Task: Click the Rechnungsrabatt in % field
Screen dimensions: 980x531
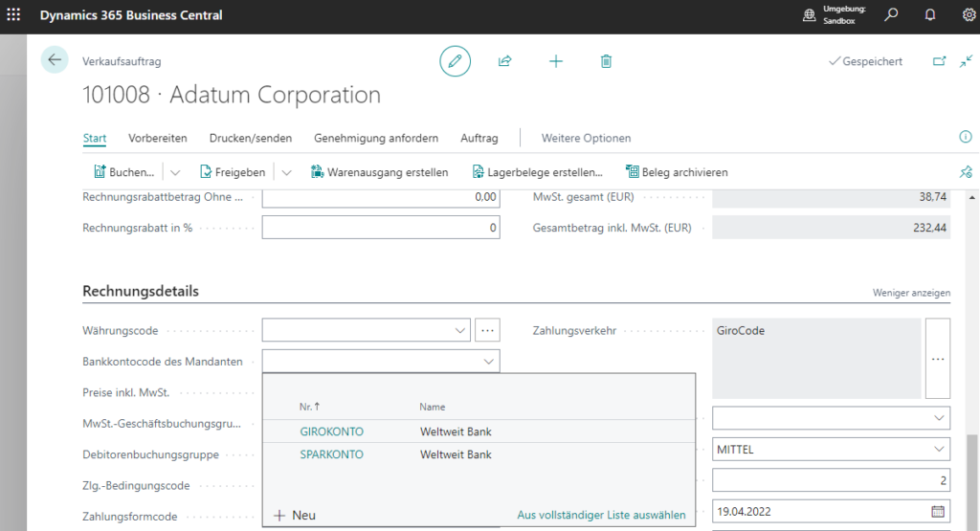Action: coord(380,228)
